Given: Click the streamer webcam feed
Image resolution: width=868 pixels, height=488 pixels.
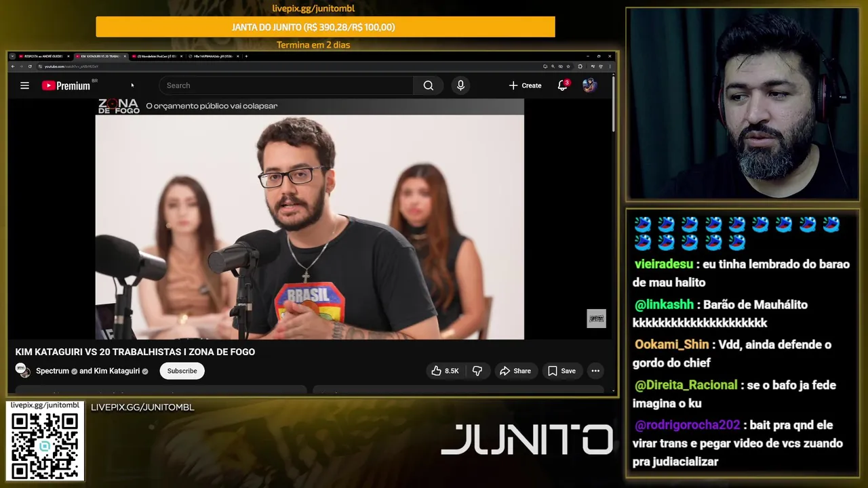Looking at the screenshot, I should 743,104.
